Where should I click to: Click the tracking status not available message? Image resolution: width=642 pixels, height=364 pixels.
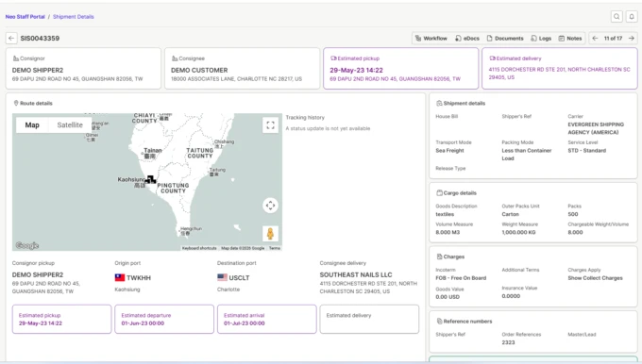[328, 128]
